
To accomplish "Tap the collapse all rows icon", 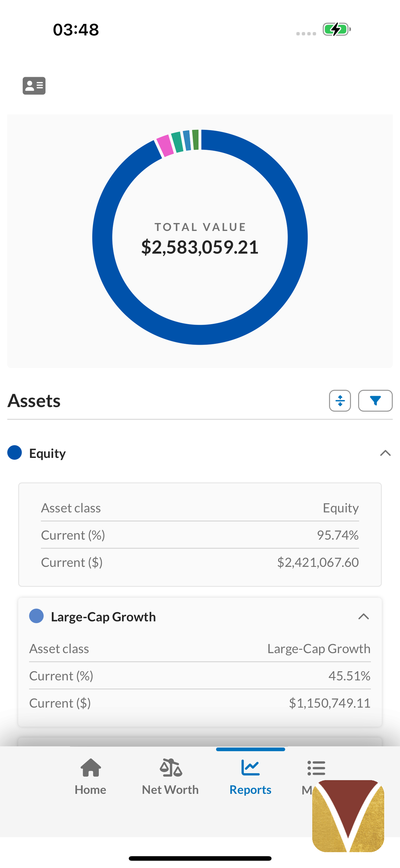I will [340, 401].
